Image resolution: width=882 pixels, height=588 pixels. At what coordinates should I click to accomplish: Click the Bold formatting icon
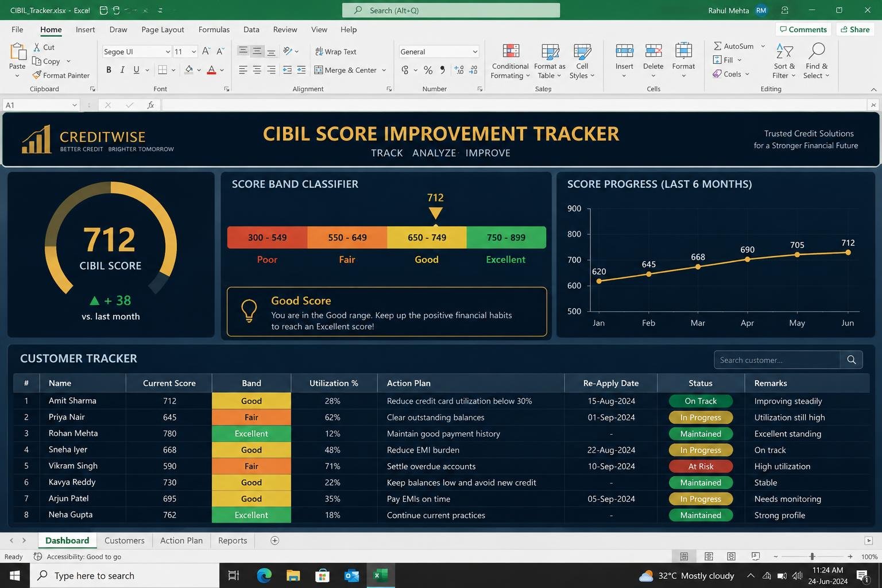109,70
